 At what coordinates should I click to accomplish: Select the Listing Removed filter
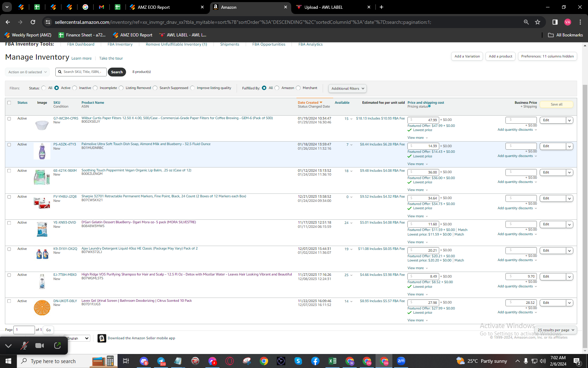pyautogui.click(x=121, y=88)
